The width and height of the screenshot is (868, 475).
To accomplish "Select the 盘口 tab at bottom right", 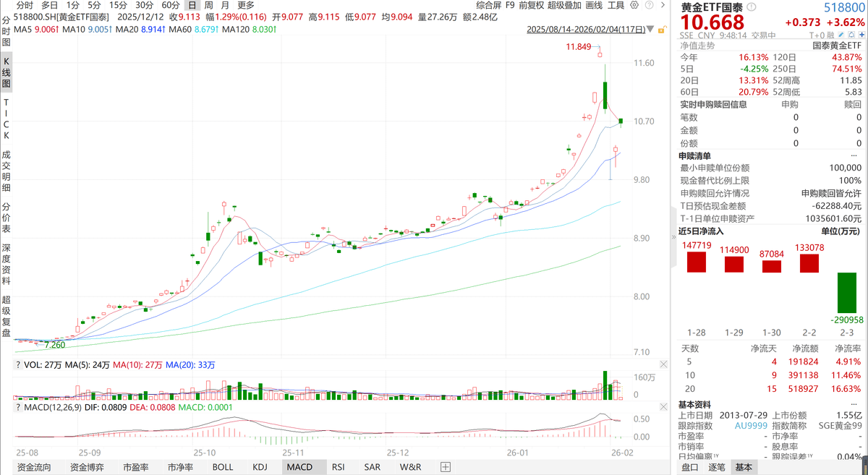I will point(690,467).
